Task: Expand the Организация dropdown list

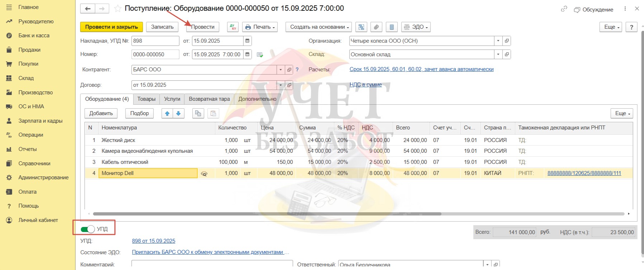Action: [498, 41]
